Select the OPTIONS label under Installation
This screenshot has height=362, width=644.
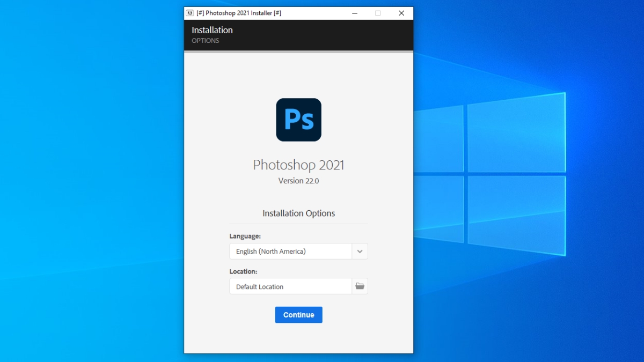pos(205,41)
